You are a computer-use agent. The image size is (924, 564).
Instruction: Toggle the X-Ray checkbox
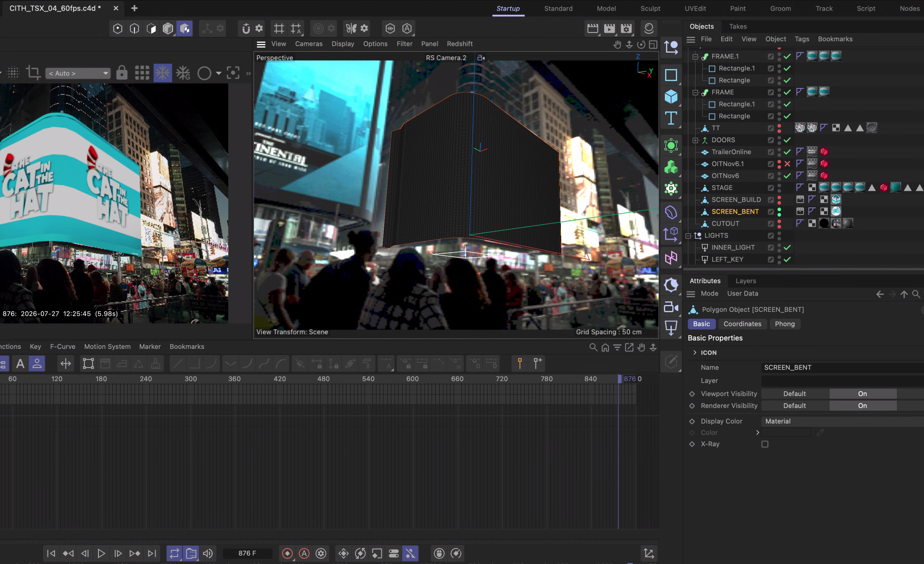(765, 444)
